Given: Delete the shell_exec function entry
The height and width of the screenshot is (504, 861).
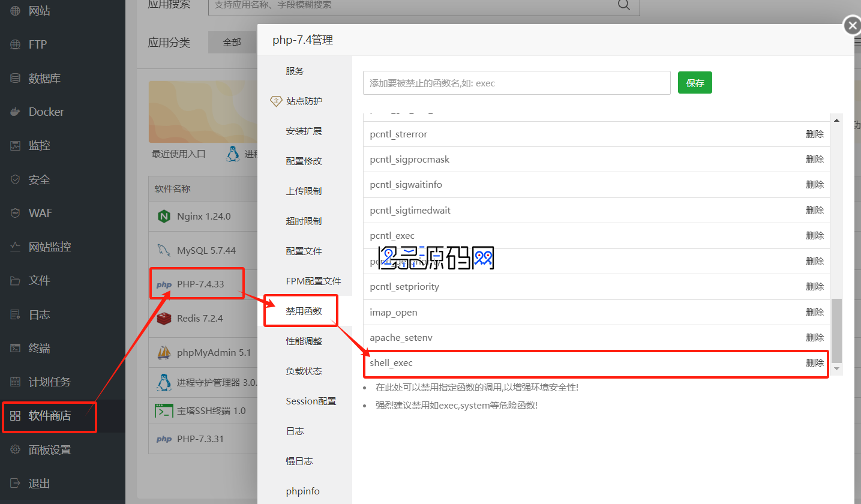Looking at the screenshot, I should (815, 363).
